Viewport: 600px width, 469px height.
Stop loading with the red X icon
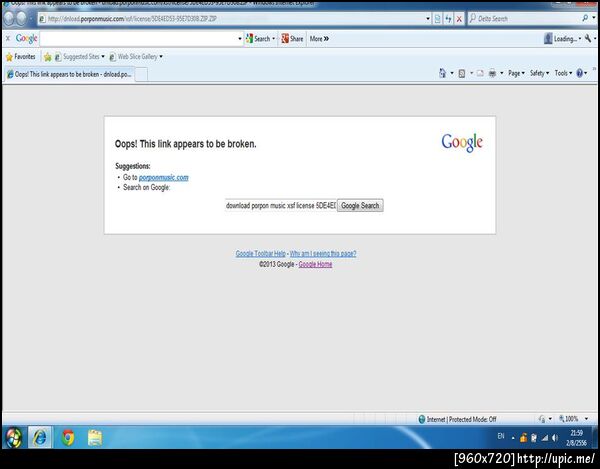(459, 18)
